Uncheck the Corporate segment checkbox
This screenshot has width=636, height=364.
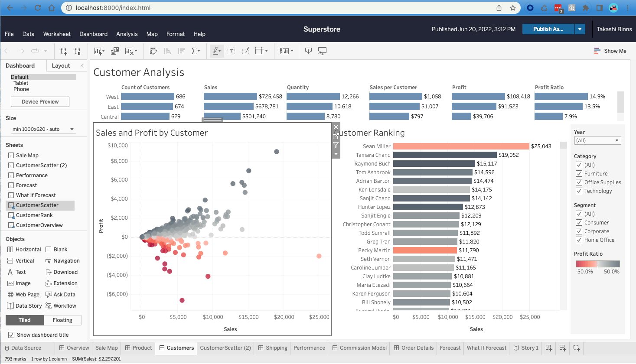pyautogui.click(x=579, y=231)
